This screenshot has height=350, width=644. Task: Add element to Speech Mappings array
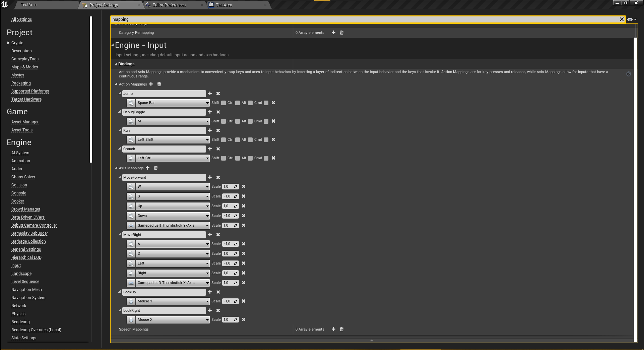[333, 329]
